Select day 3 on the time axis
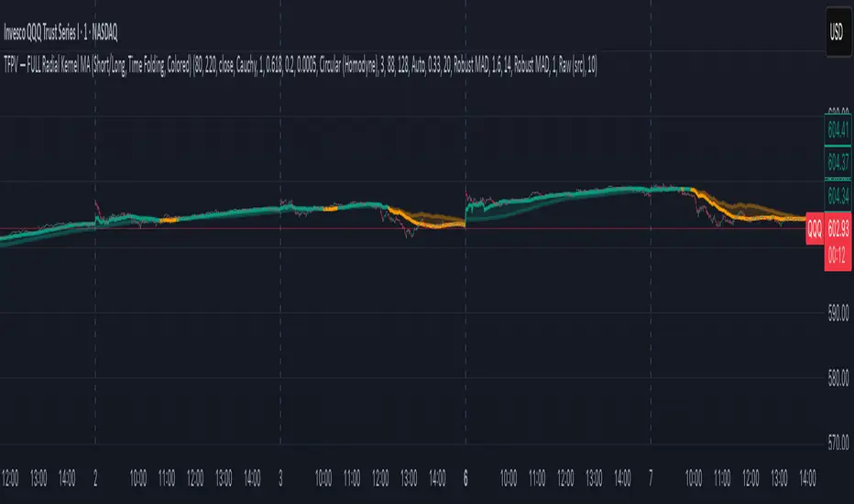This screenshot has width=854, height=504. (x=280, y=479)
